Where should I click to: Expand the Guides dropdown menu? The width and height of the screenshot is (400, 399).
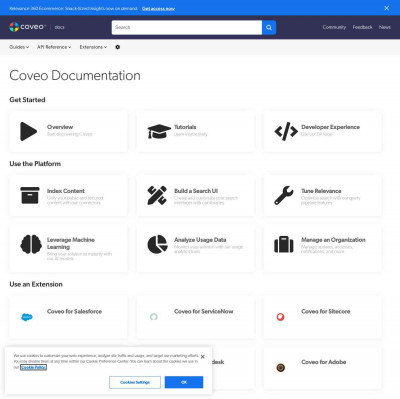click(19, 47)
